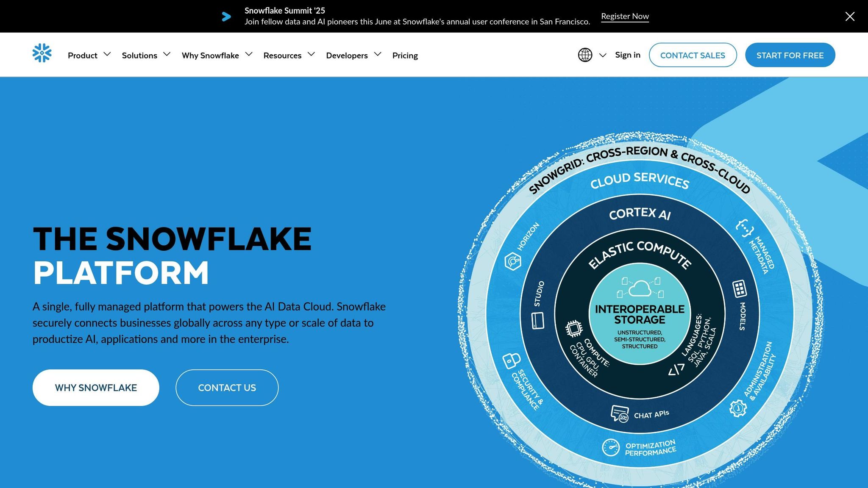Click the Compute chip icon in the diagram
Viewport: 868px width, 488px height.
pyautogui.click(x=574, y=328)
